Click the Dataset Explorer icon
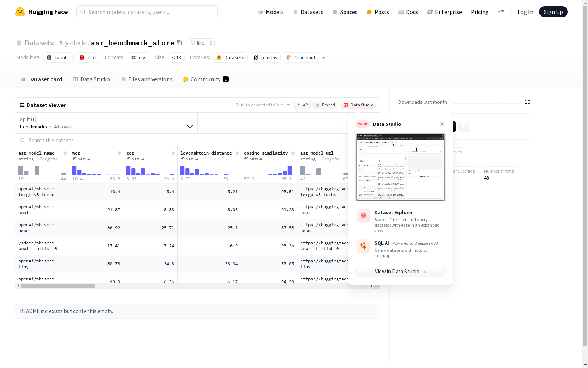 363,216
